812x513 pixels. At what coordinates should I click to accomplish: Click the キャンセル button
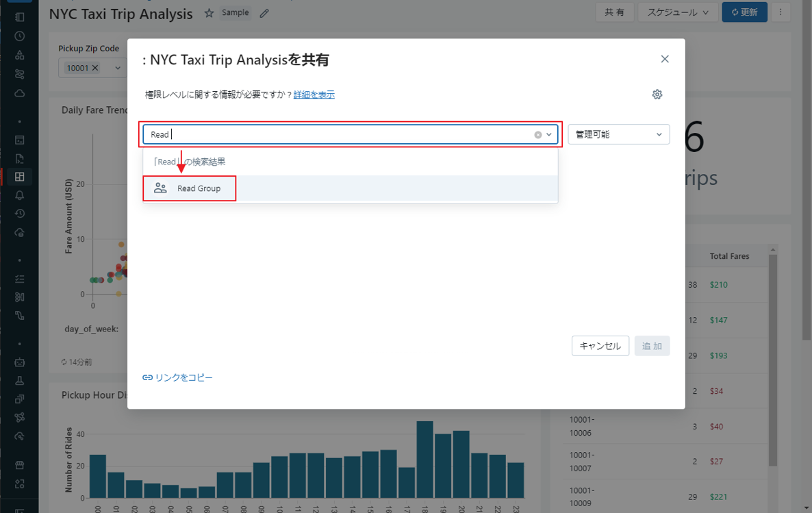pos(600,346)
